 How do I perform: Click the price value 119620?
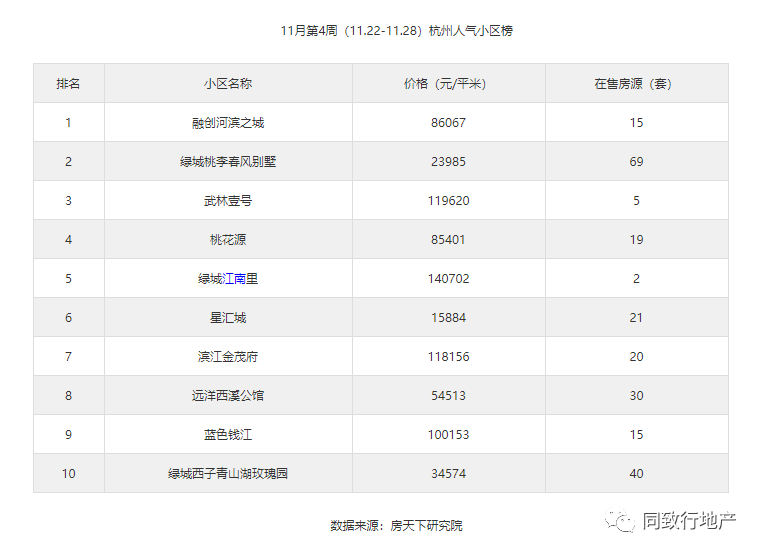point(448,201)
